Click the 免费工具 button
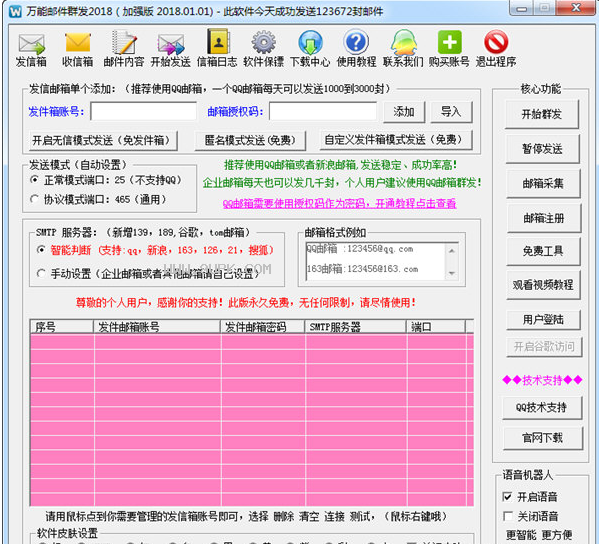The width and height of the screenshot is (599, 544). [543, 251]
